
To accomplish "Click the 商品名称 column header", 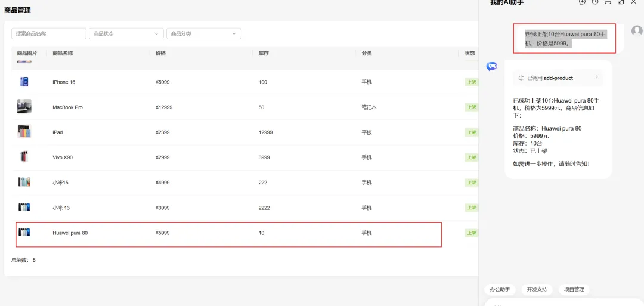I will (63, 54).
